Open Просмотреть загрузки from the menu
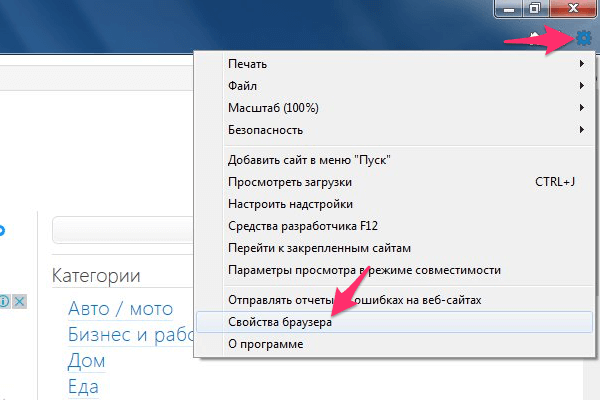Viewport: 600px width, 400px height. (290, 182)
